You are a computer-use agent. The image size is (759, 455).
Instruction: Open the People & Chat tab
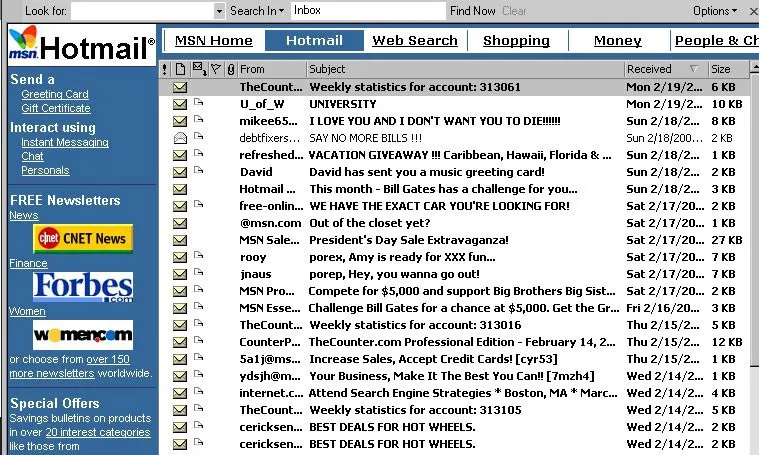(715, 41)
